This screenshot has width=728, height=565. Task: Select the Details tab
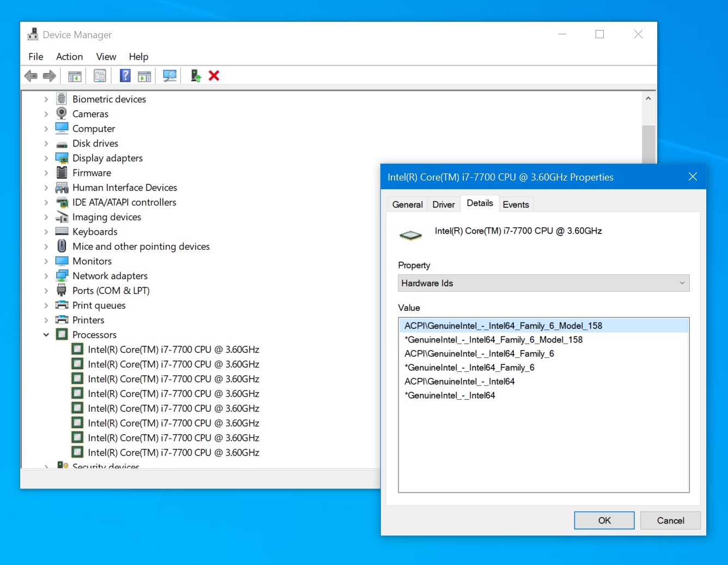point(480,203)
